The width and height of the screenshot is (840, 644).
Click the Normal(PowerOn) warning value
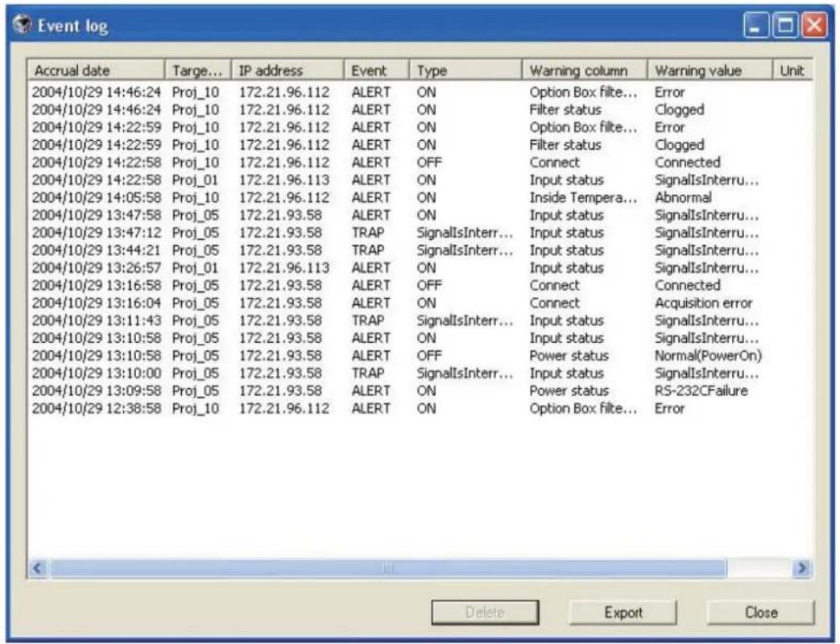(x=708, y=356)
